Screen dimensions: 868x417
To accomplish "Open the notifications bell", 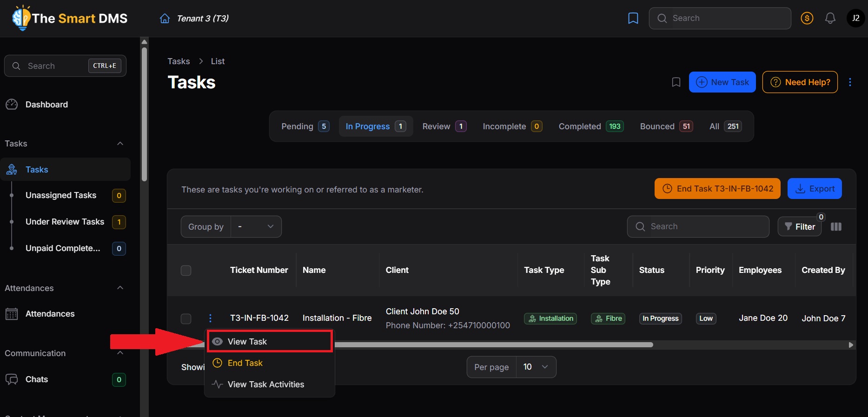I will 830,19.
